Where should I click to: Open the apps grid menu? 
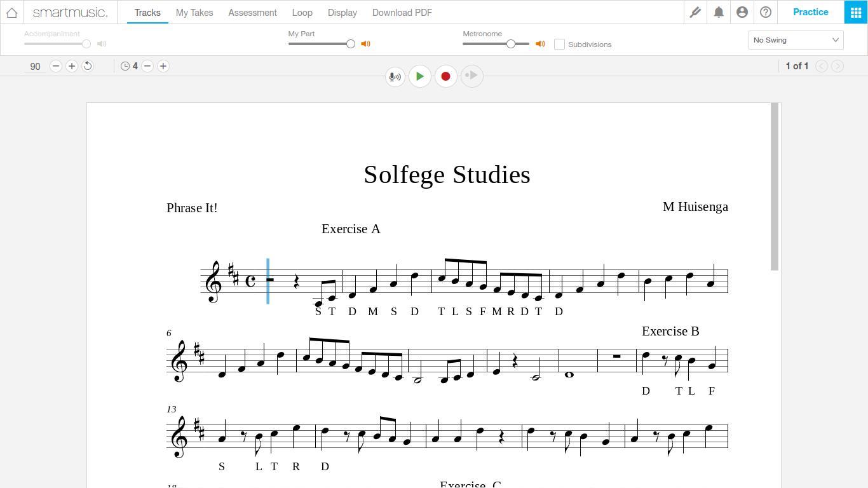(x=856, y=12)
